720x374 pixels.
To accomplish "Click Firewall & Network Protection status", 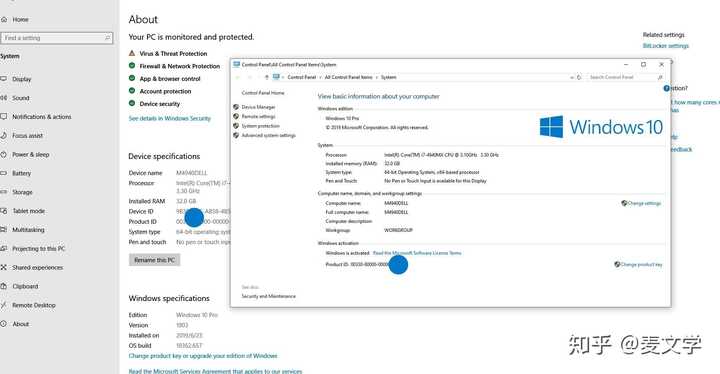I will [180, 66].
